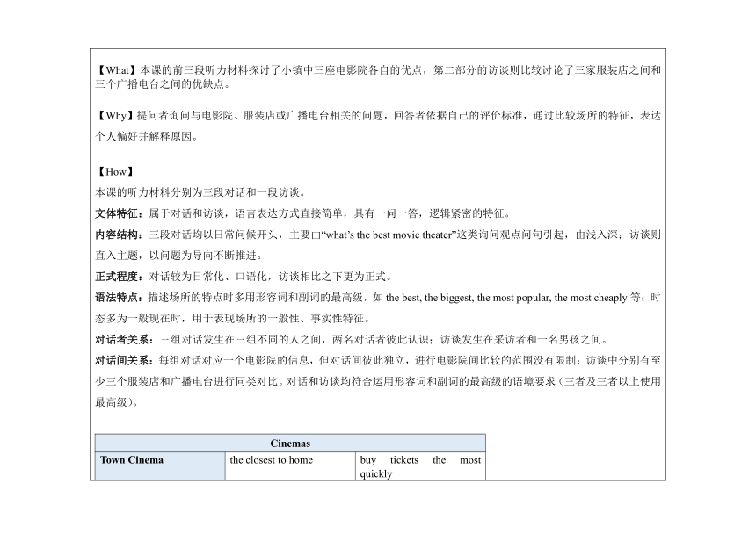Click the 【Why】 heading label
The width and height of the screenshot is (756, 534).
(x=114, y=116)
